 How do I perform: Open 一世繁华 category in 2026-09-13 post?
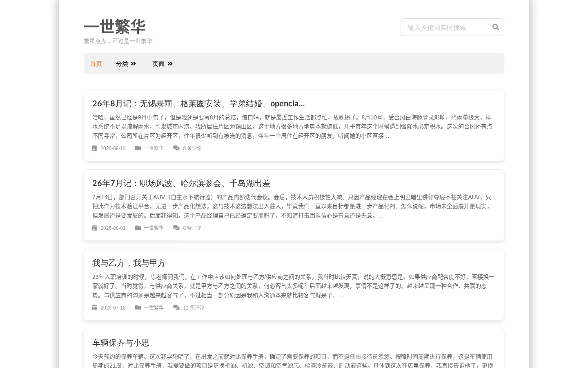coord(154,148)
